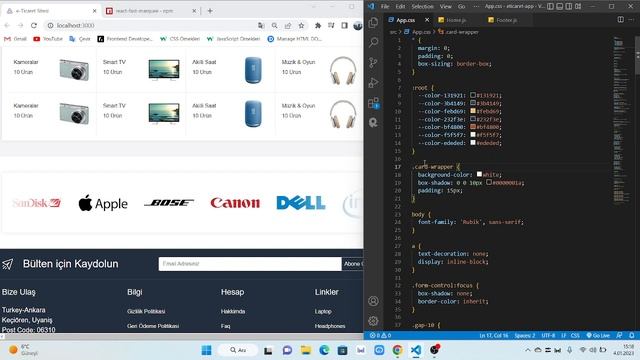
Task: Toggle the primary side bar layout icon
Action: click(x=551, y=6)
